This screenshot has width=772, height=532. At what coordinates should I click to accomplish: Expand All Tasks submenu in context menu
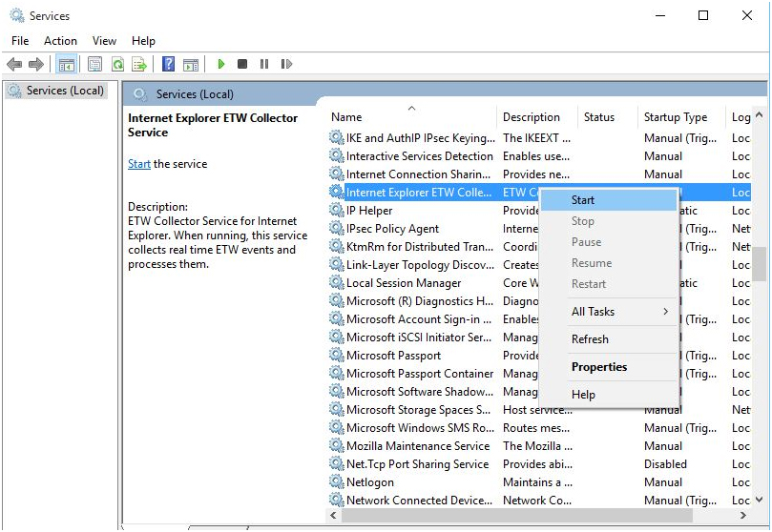609,312
